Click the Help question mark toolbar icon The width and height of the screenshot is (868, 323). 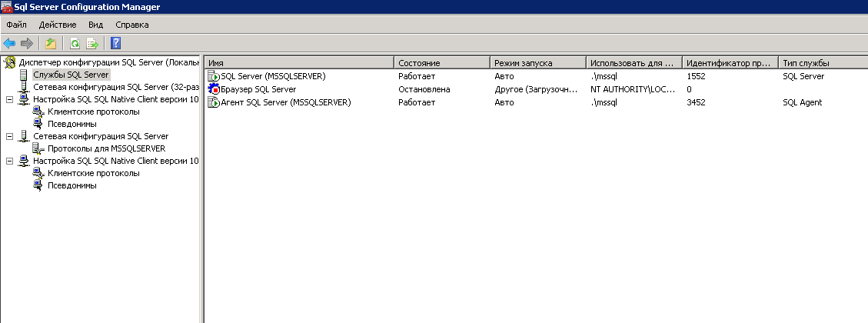tap(115, 43)
